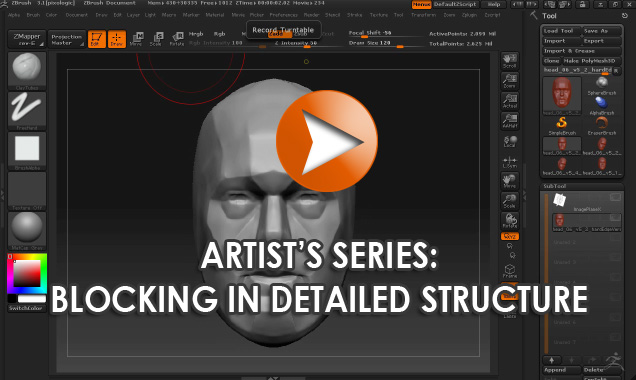Open the ClayTubes brush selector
Image resolution: width=636 pixels, height=380 pixels.
point(27,71)
